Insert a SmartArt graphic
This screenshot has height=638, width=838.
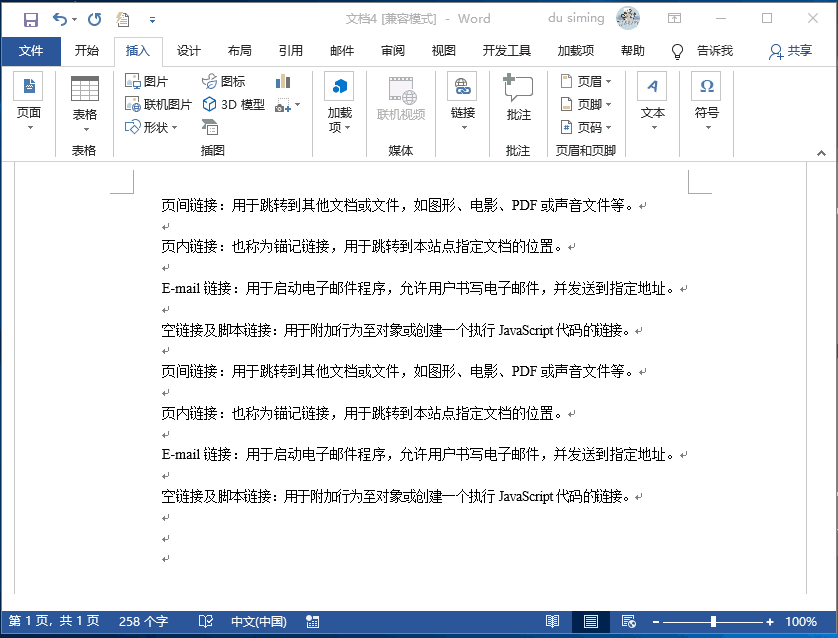point(210,127)
